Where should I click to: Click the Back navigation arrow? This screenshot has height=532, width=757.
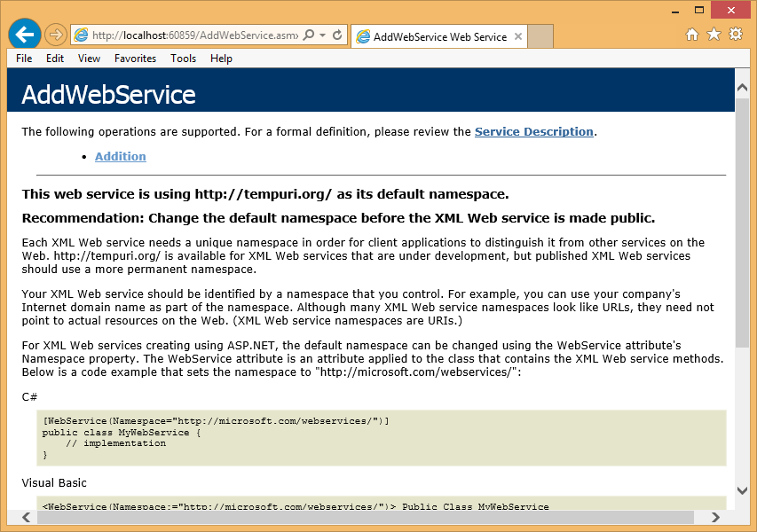(x=24, y=34)
